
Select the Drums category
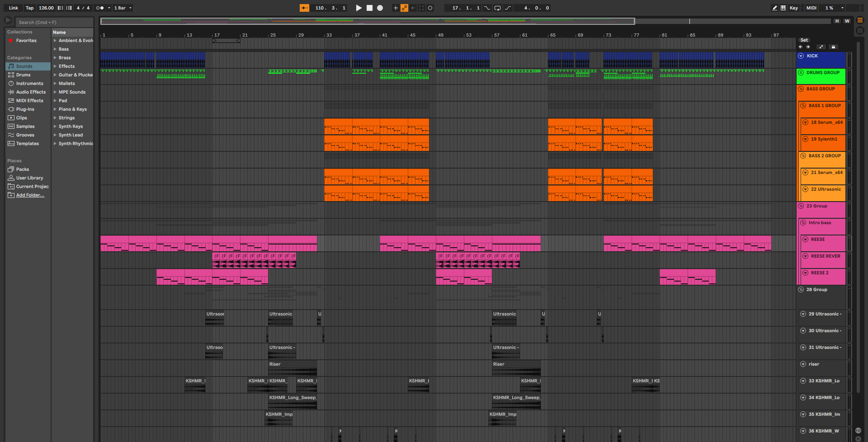click(x=28, y=75)
